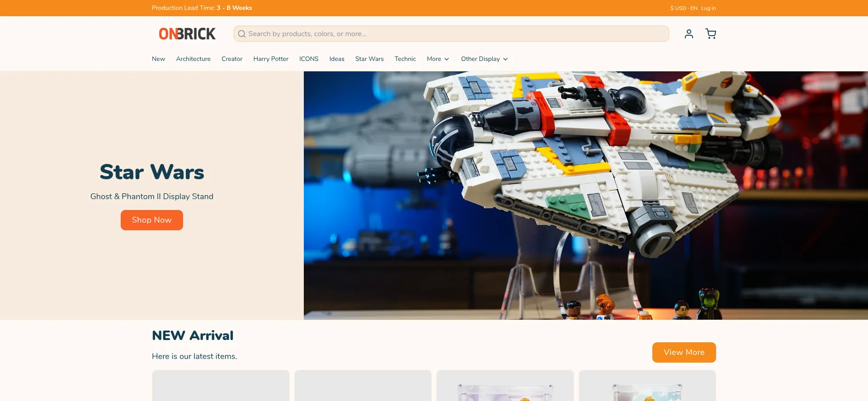Click the NEW Arrival section heading
The image size is (868, 401).
(193, 336)
